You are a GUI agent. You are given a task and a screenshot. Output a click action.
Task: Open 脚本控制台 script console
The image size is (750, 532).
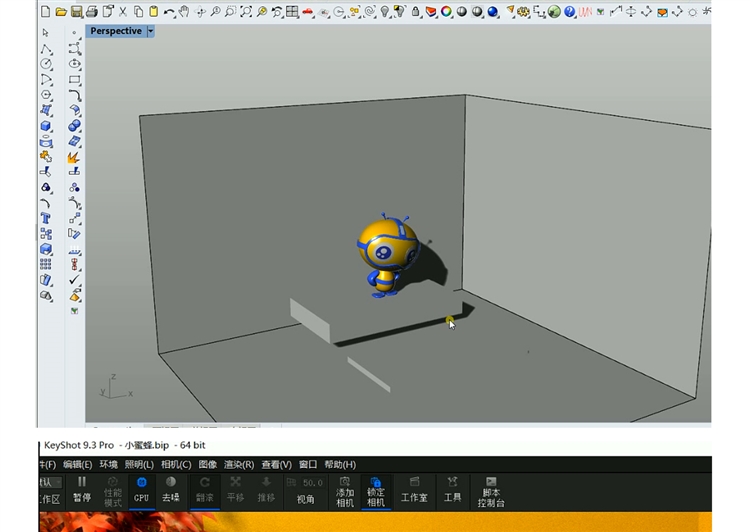pos(491,492)
